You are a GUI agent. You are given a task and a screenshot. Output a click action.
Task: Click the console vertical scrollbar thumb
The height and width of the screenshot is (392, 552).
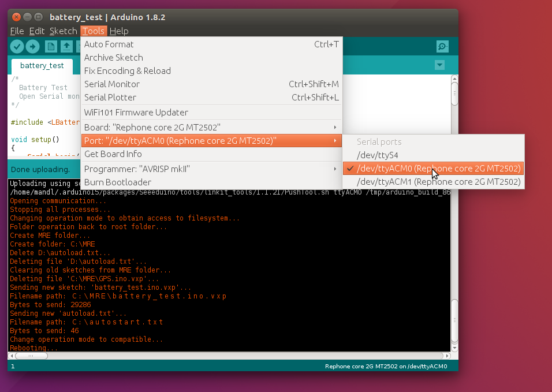[x=454, y=320]
